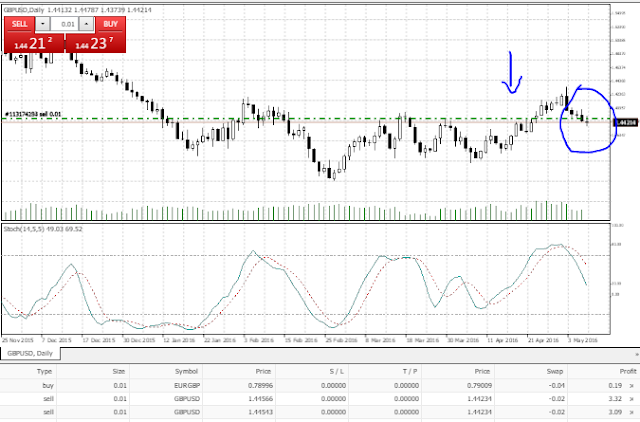640x422 pixels.
Task: Select the #113174288 sell 0.01 order label
Action: click(x=33, y=114)
